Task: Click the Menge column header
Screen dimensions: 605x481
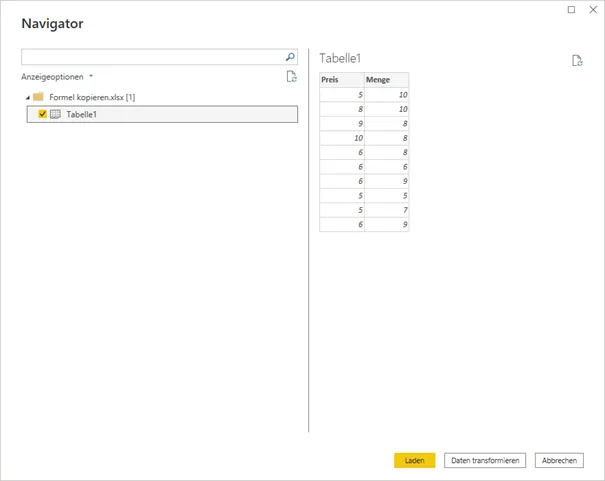Action: pos(386,80)
